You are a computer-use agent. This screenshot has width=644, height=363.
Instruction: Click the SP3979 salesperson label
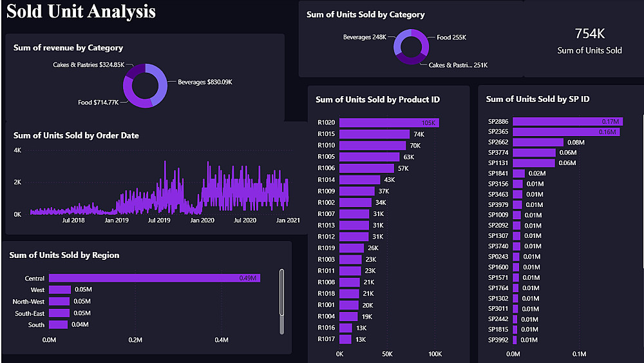tap(498, 205)
